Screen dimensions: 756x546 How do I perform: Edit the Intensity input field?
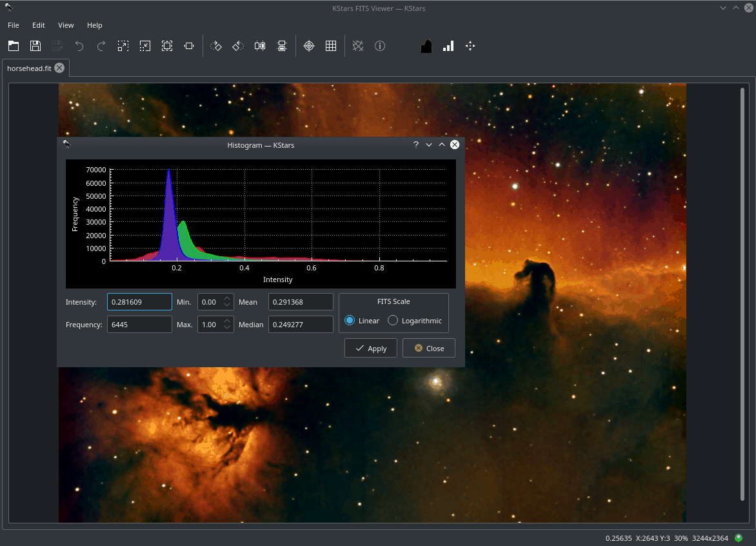point(139,301)
